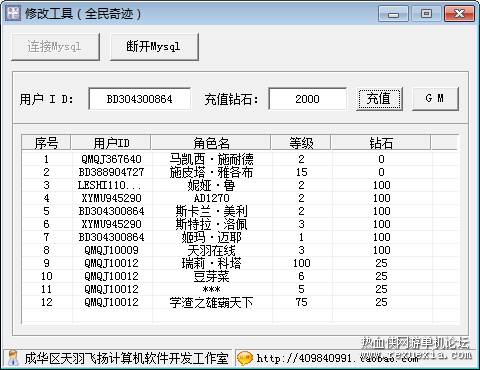Viewport: 480px width, 370px height.
Task: Click the app icon in the title bar
Action: tap(13, 13)
